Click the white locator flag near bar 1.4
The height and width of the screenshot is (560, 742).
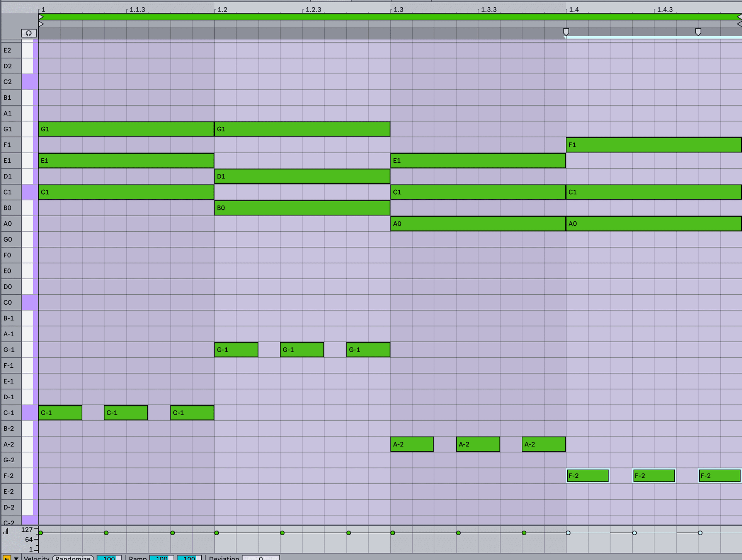click(567, 32)
